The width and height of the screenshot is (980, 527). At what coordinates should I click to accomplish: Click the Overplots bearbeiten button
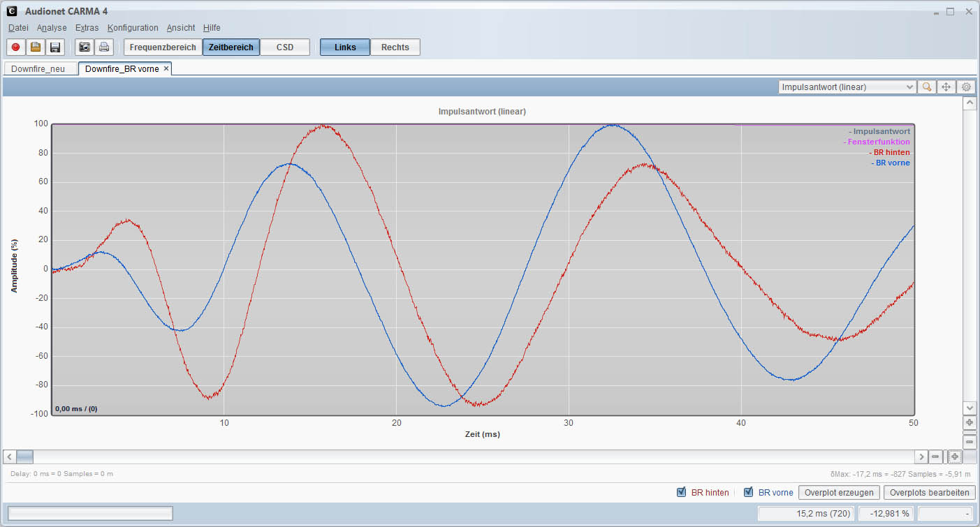click(x=929, y=493)
